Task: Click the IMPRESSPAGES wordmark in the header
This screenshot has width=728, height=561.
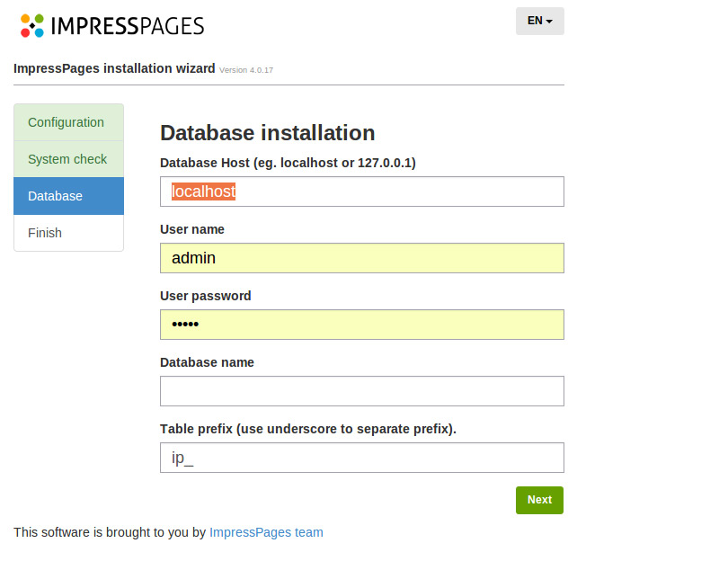Action: 128,26
